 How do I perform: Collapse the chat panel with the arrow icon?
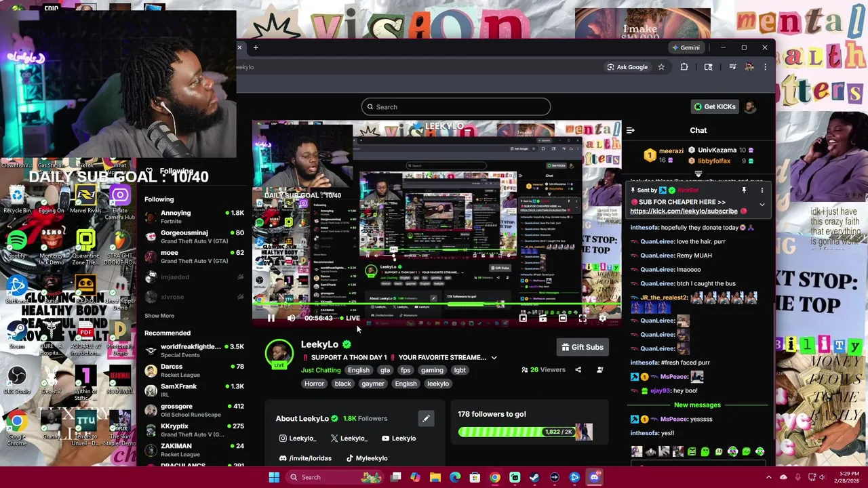[630, 130]
